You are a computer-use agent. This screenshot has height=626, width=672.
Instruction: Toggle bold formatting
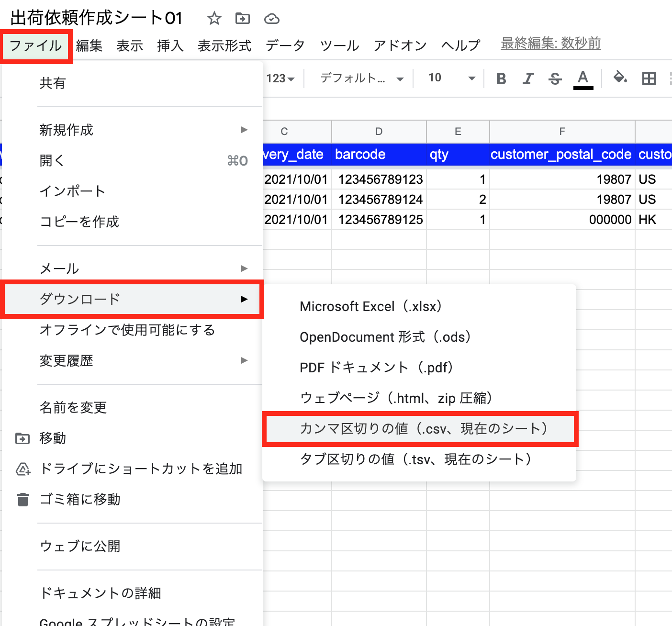(x=501, y=78)
